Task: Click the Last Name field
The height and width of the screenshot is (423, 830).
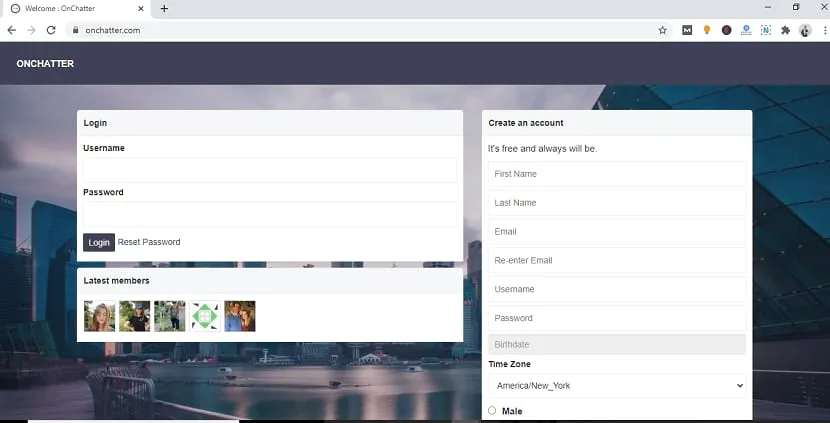Action: click(x=617, y=203)
